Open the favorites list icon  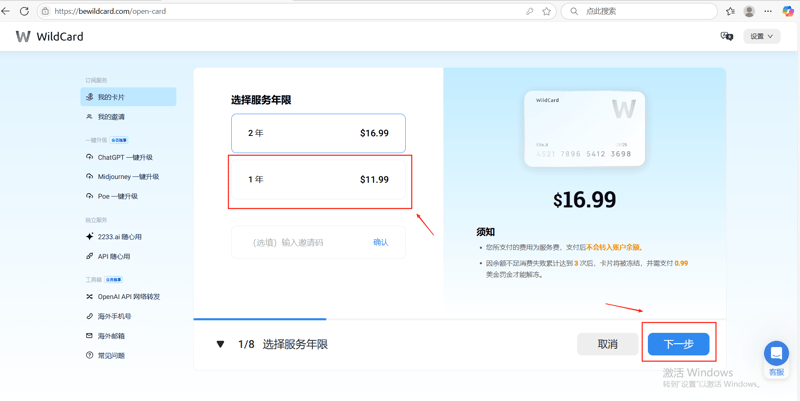point(731,11)
